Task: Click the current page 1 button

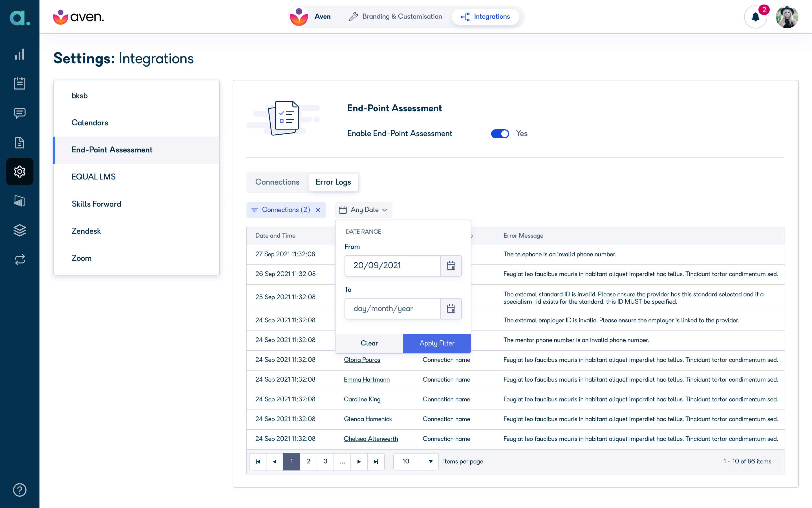Action: pyautogui.click(x=291, y=461)
